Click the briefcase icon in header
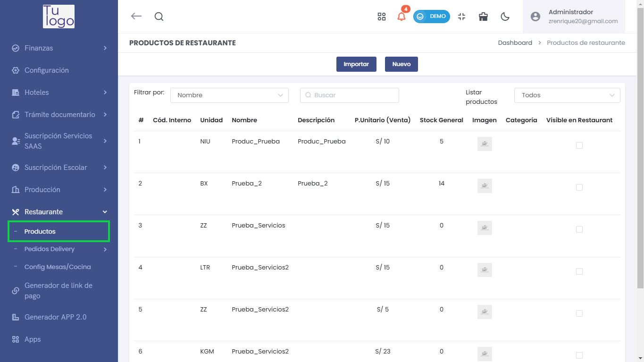 [x=483, y=17]
